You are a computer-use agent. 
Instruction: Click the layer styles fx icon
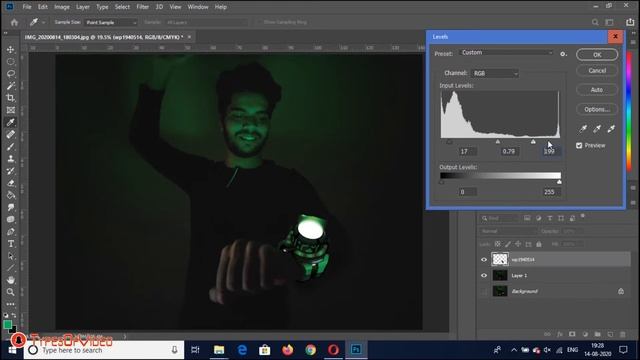(560, 334)
